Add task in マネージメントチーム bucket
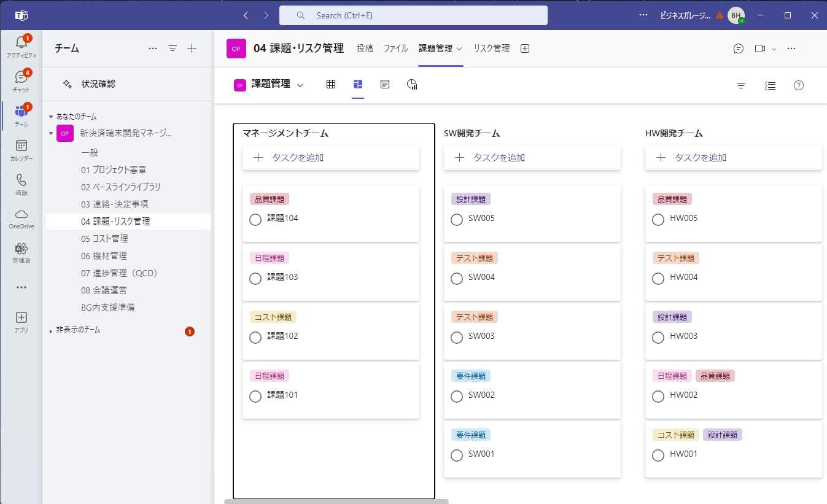 [331, 158]
